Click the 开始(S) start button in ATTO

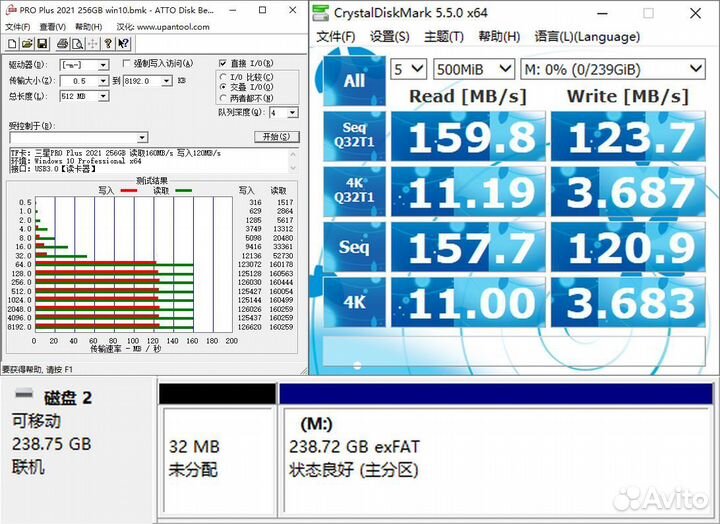coord(276,136)
